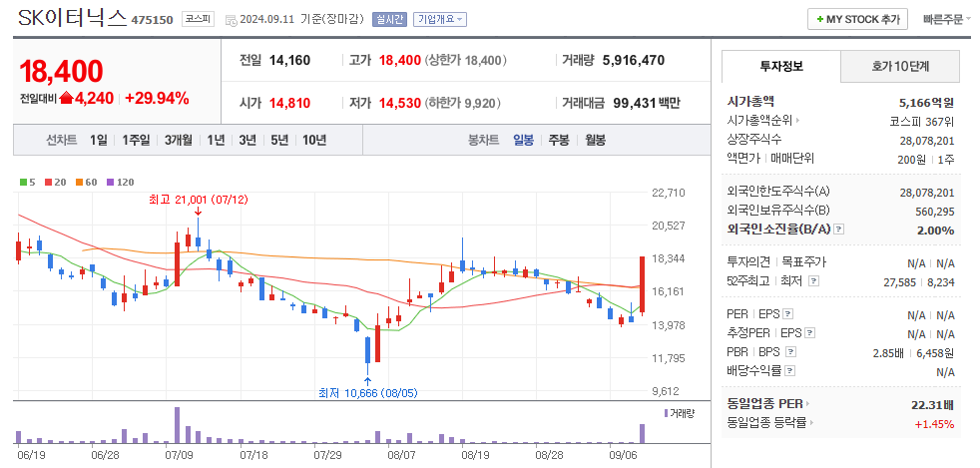
Task: Click the purple 거래량 legend swatch
Action: tap(667, 413)
